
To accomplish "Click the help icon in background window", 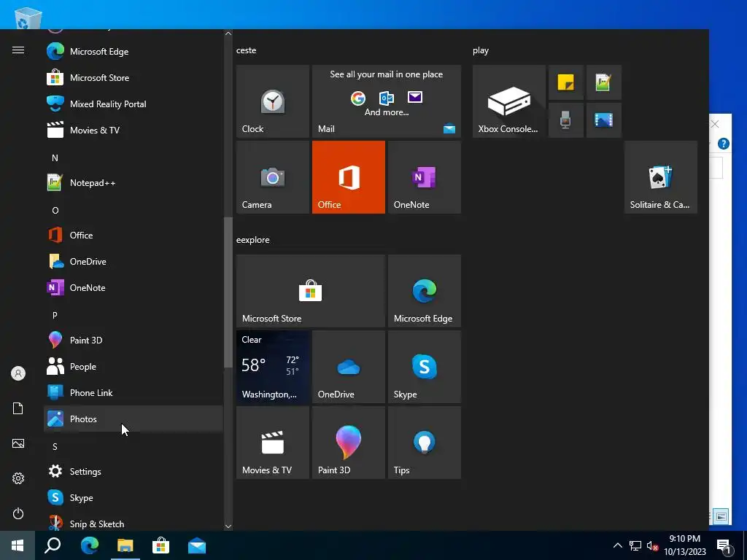I will click(723, 144).
